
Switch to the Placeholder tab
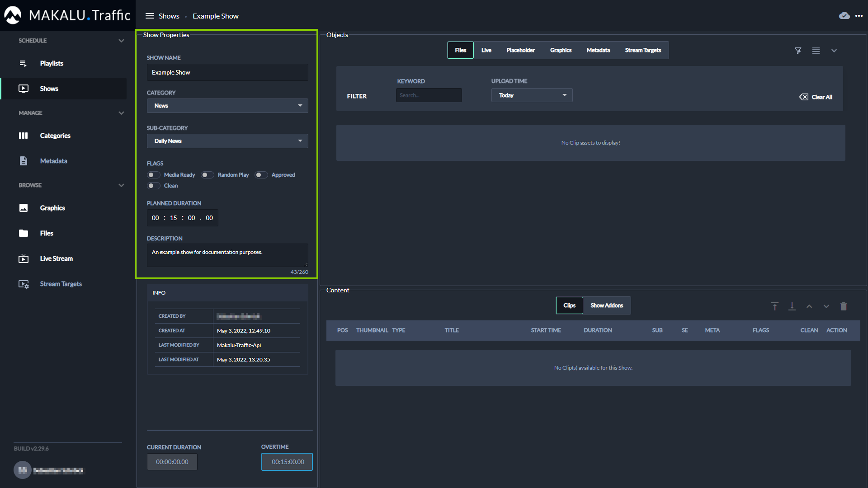520,50
